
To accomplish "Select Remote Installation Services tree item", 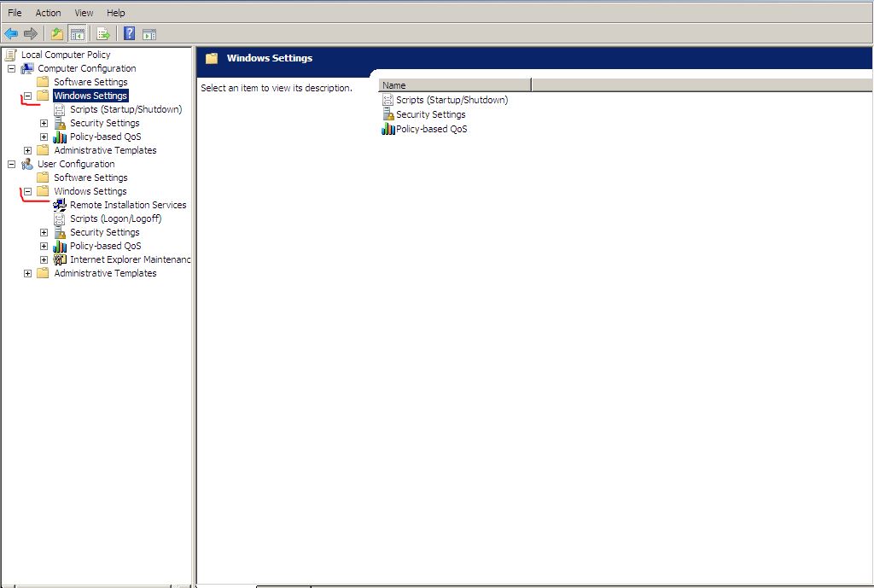I will pyautogui.click(x=128, y=205).
